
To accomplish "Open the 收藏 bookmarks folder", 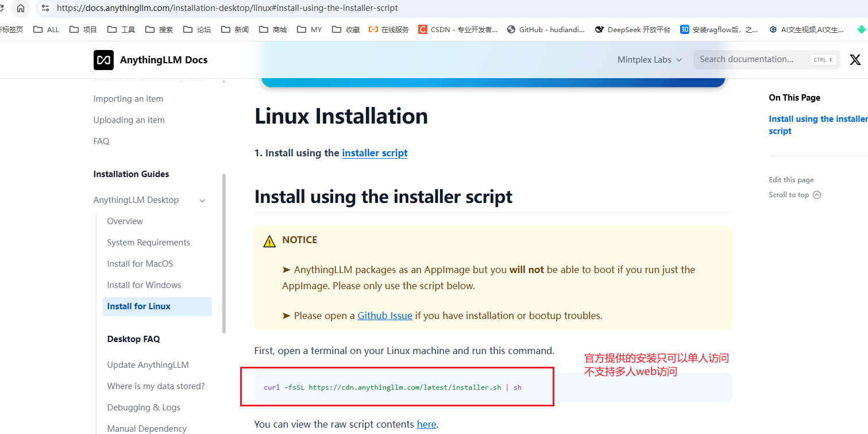I will [x=346, y=29].
